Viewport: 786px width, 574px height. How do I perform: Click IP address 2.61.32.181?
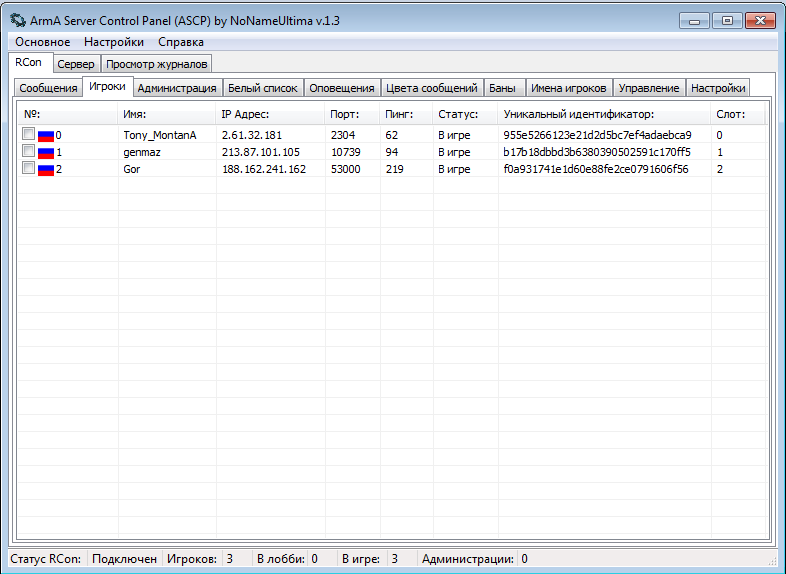252,135
